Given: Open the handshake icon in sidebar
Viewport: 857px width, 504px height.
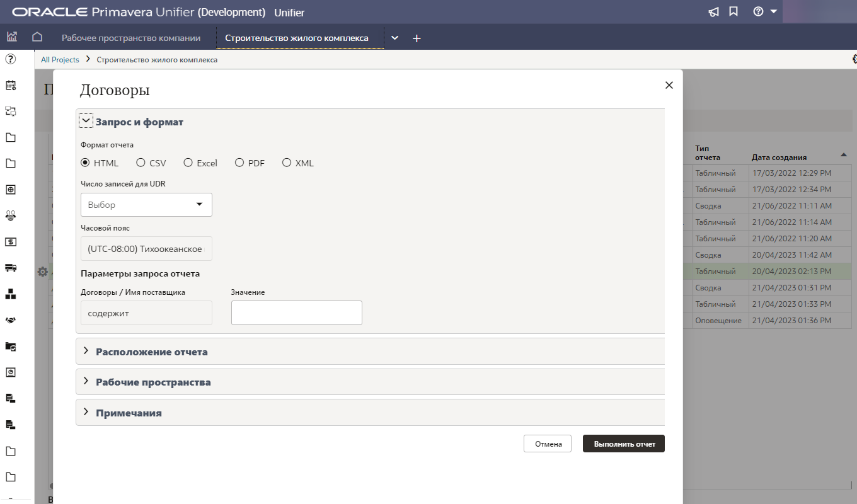Looking at the screenshot, I should 11,320.
